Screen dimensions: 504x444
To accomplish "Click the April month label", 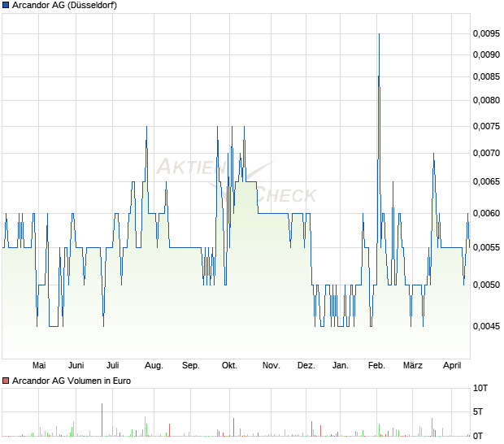I will pos(452,366).
